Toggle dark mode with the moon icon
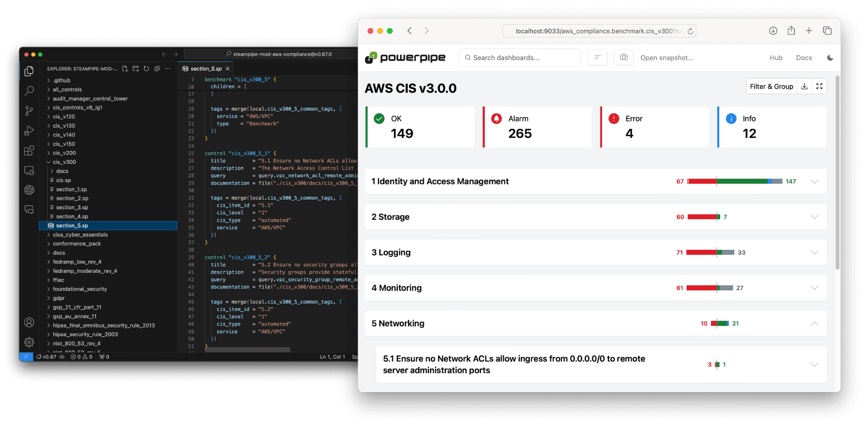 coord(830,58)
